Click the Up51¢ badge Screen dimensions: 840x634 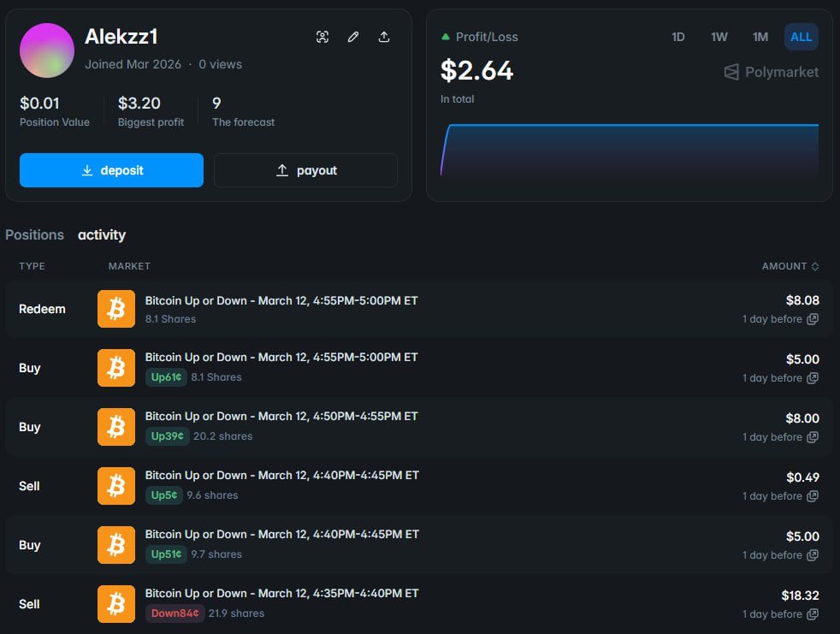click(x=166, y=554)
